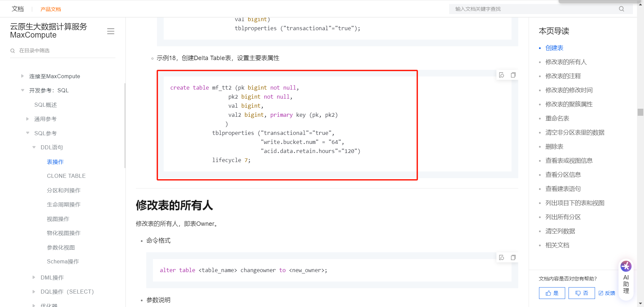
Task: Focus the 在目录中筛选 filter field
Action: click(x=63, y=51)
